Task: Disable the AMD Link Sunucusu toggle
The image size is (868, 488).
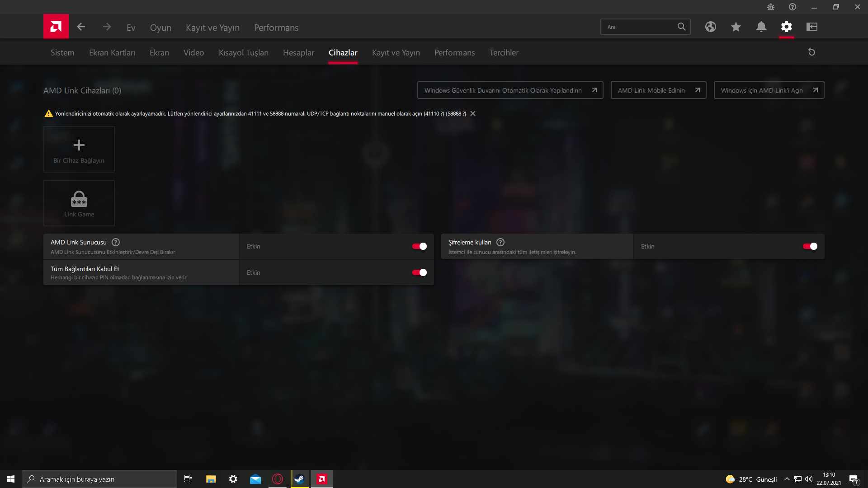Action: click(x=419, y=246)
